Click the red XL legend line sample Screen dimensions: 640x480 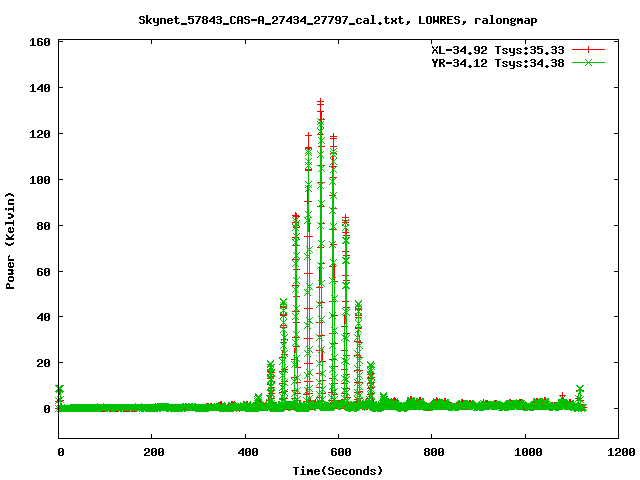(588, 50)
